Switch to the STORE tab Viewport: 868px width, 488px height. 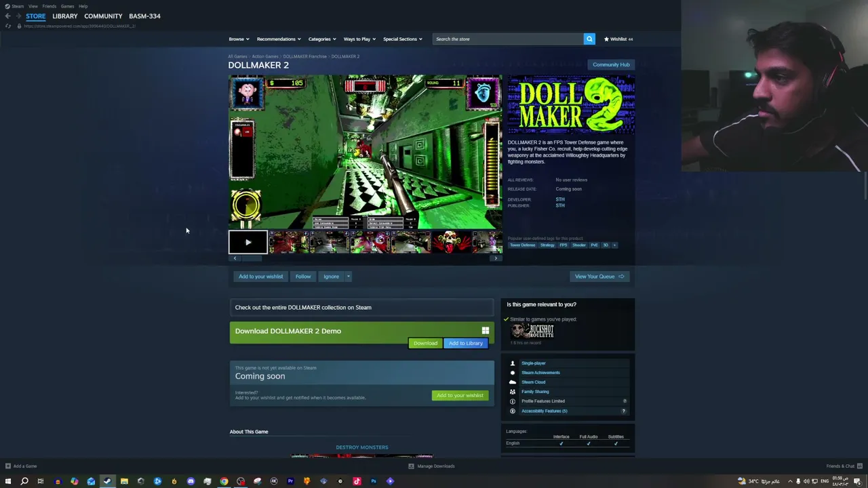[36, 16]
